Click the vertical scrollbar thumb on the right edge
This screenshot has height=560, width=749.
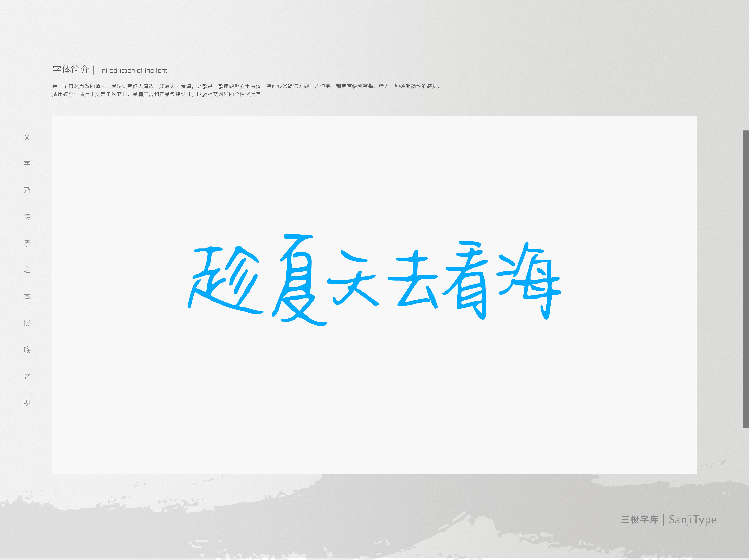(x=746, y=279)
